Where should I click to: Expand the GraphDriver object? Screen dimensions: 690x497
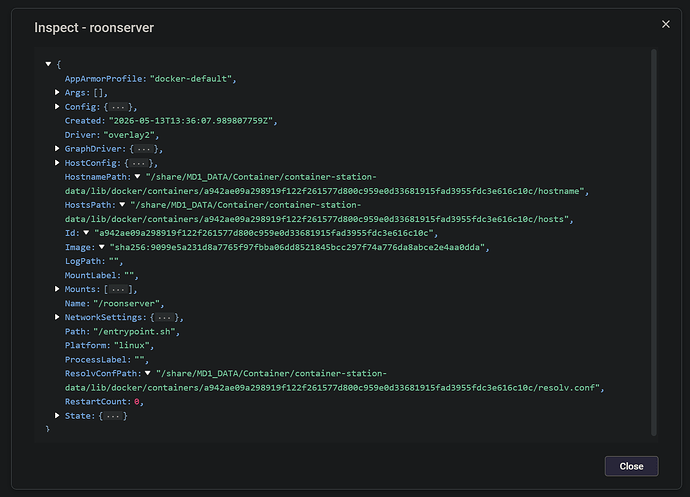[57, 149]
